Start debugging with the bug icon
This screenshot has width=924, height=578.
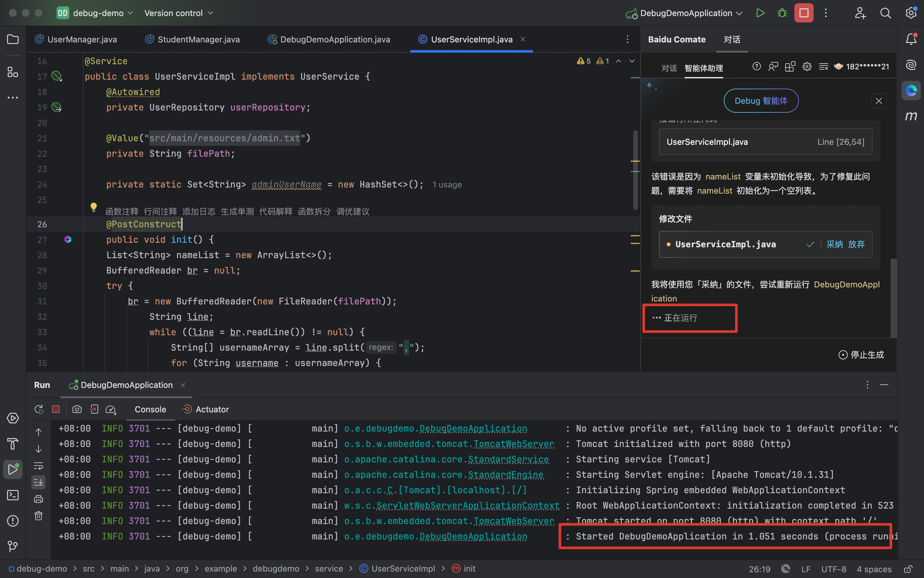tap(782, 13)
